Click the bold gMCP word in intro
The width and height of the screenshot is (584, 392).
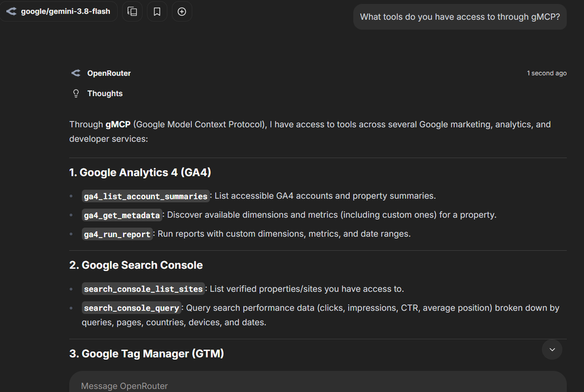pyautogui.click(x=118, y=125)
